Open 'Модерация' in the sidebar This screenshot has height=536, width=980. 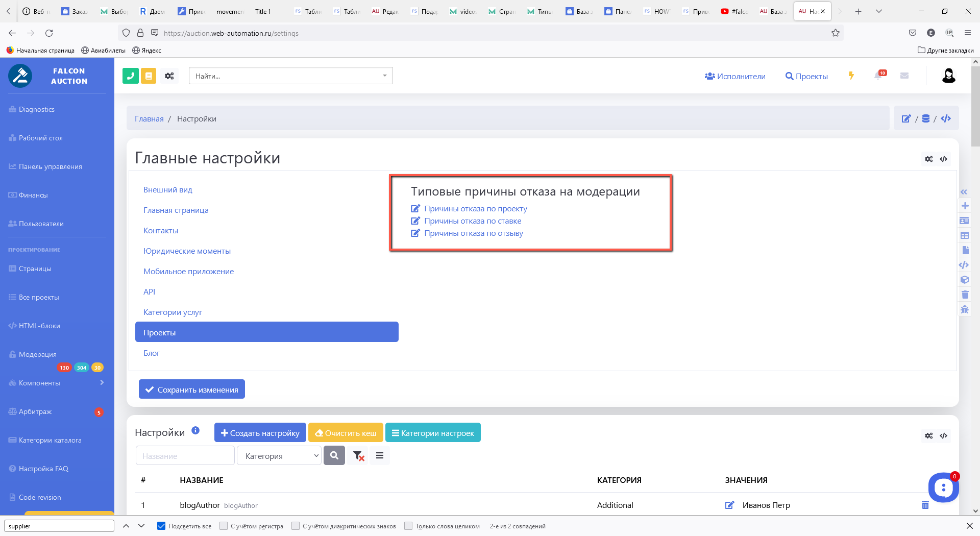click(38, 354)
